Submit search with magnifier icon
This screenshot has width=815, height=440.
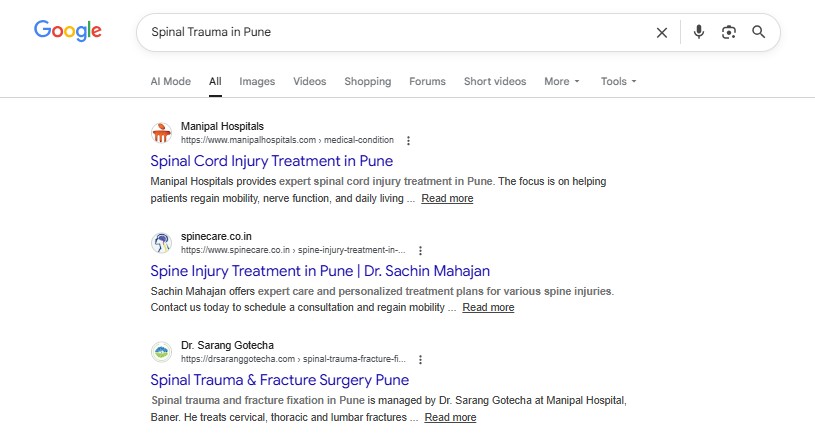[x=758, y=32]
